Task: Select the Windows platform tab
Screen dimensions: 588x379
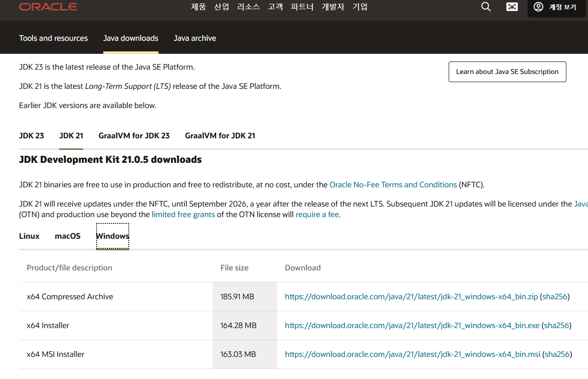Action: tap(112, 236)
